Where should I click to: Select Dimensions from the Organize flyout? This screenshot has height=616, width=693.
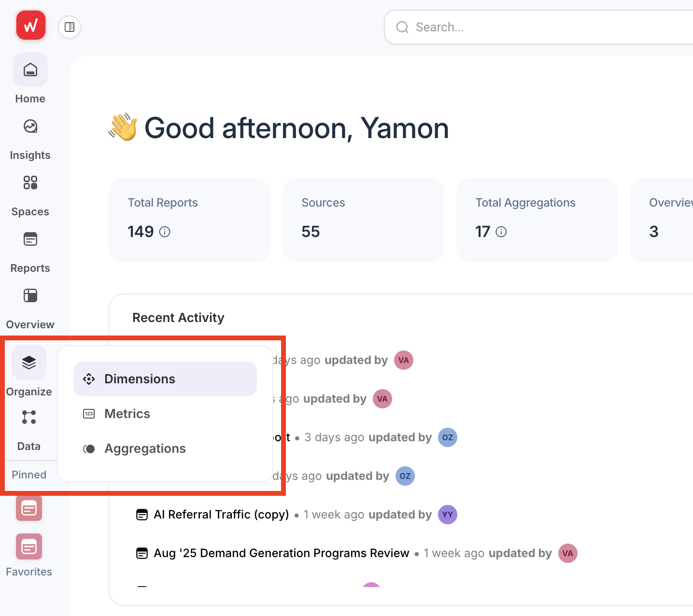click(x=140, y=378)
